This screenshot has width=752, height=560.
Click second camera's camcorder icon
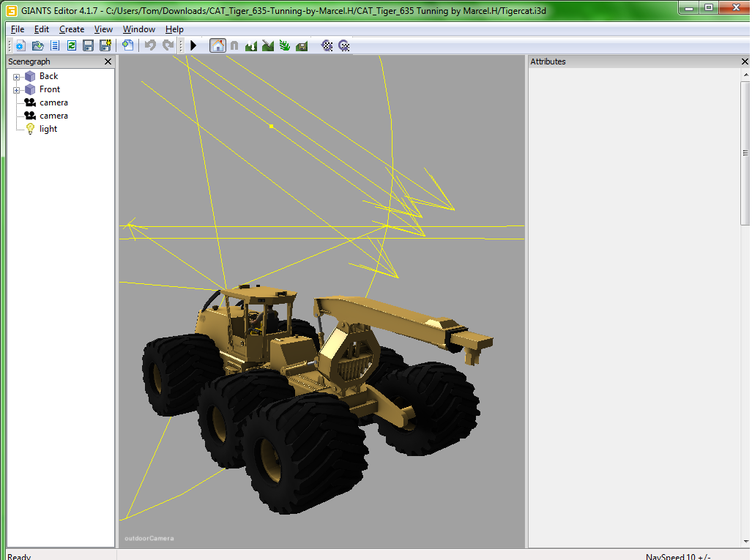pyautogui.click(x=30, y=116)
